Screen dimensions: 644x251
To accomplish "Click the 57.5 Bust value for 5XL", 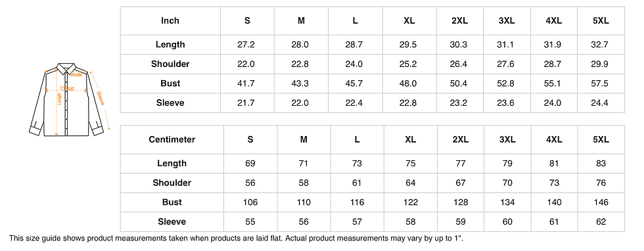I will coord(601,83).
